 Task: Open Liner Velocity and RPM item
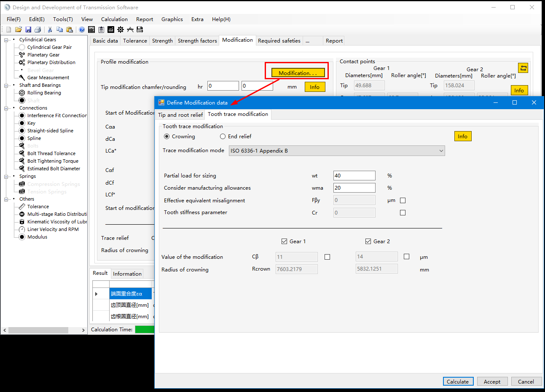tap(53, 229)
